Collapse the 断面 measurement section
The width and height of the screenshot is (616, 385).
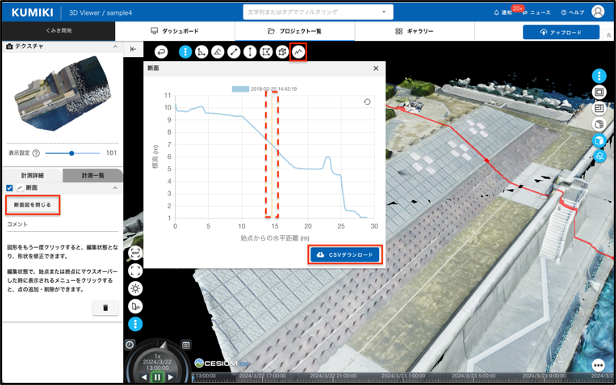115,188
